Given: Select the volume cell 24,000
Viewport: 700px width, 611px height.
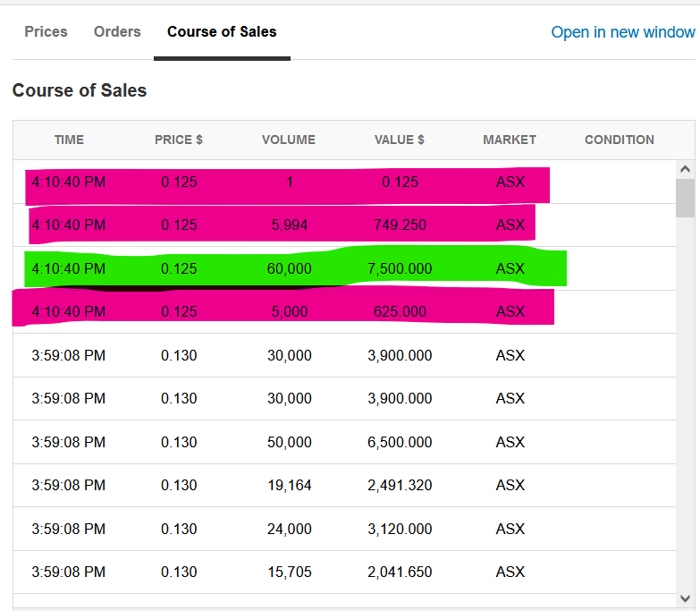Looking at the screenshot, I should click(x=290, y=529).
